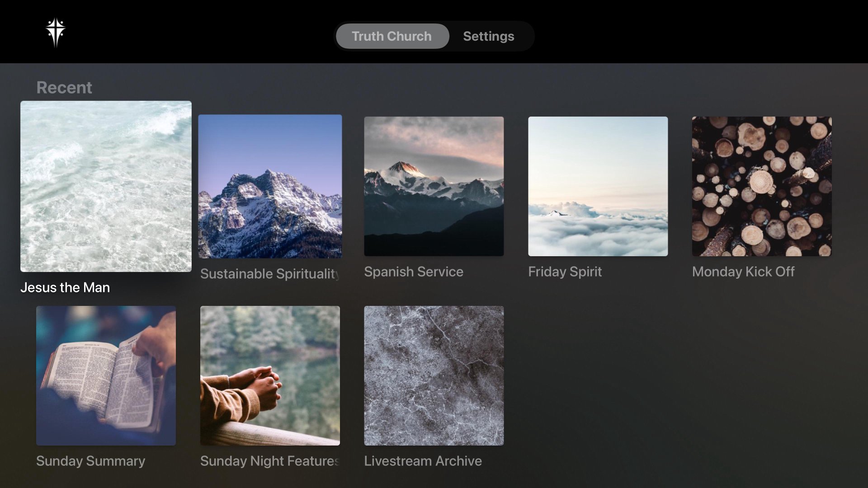Open the Livestream Archive marble thumbnail
The width and height of the screenshot is (868, 488).
[434, 375]
